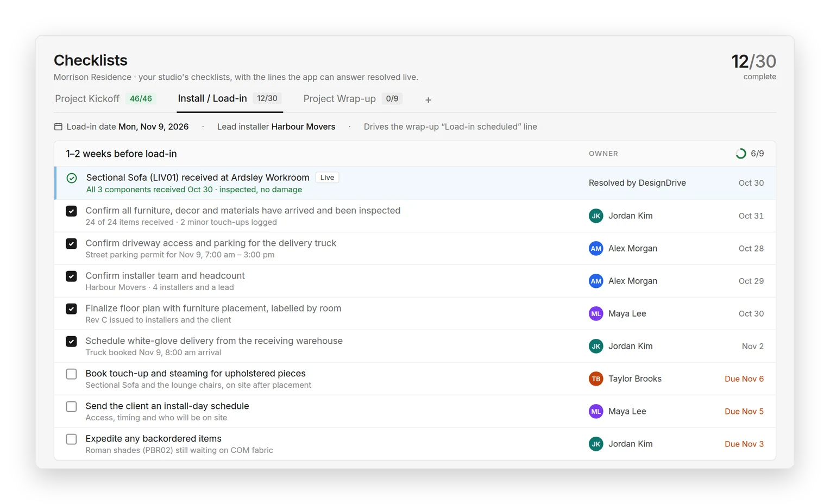The width and height of the screenshot is (830, 504).
Task: Uncheck Schedule white-glove delivery item
Action: (71, 342)
